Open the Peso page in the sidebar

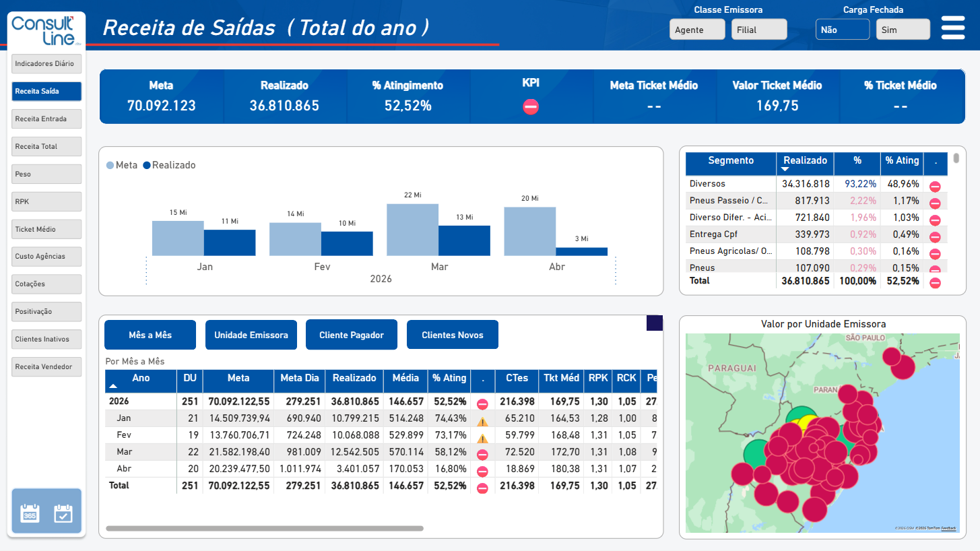pyautogui.click(x=46, y=174)
